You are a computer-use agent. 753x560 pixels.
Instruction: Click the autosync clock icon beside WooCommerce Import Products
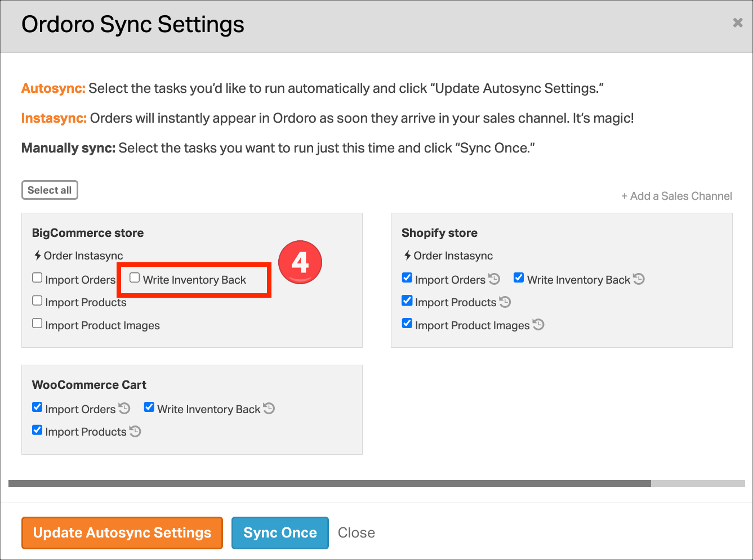click(135, 431)
